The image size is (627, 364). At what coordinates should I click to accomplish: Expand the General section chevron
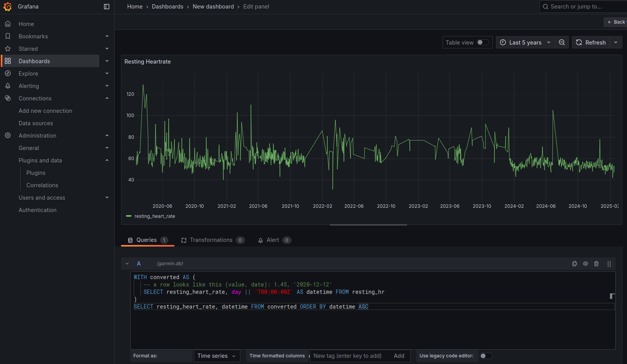(x=107, y=148)
